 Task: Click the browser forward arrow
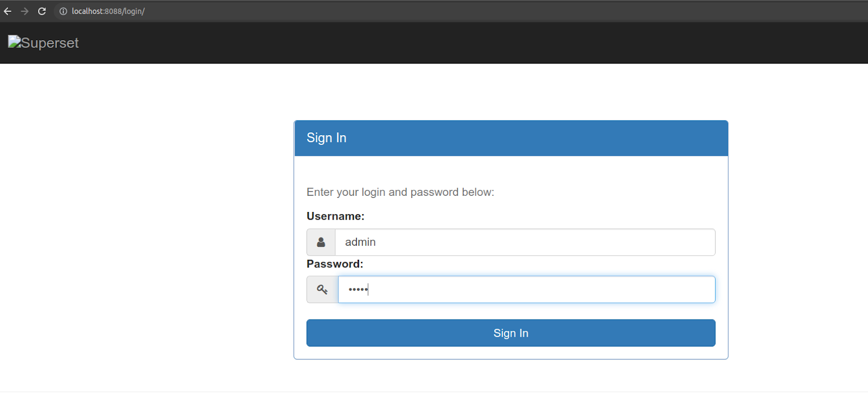(24, 11)
